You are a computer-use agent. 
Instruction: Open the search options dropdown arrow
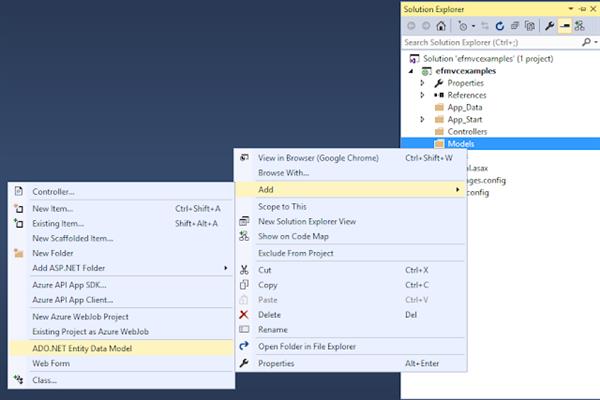(x=594, y=43)
